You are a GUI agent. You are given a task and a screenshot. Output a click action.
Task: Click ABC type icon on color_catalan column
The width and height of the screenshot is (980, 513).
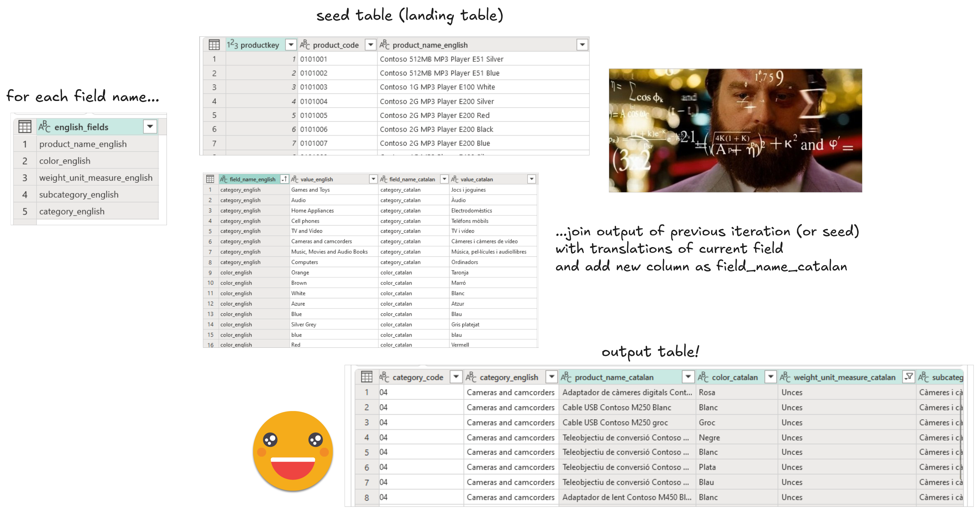click(x=703, y=377)
